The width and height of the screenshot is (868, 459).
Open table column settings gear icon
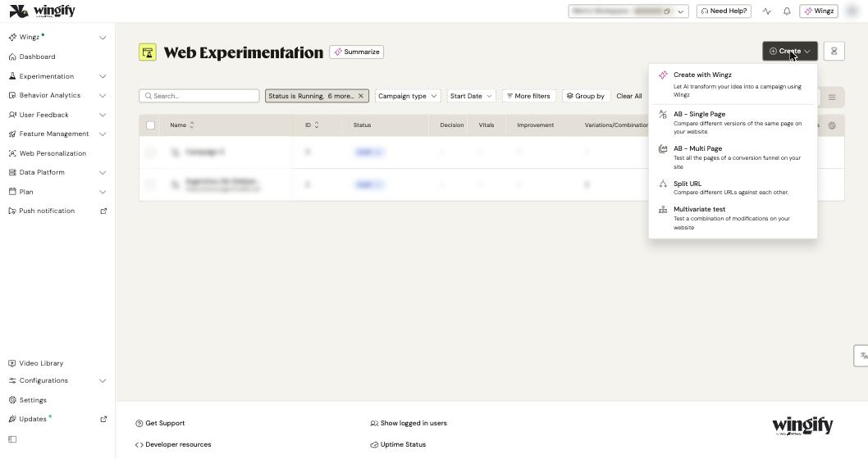tap(831, 125)
